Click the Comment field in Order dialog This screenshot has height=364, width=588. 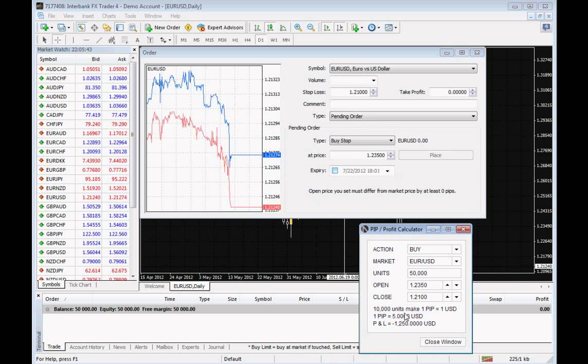click(403, 104)
